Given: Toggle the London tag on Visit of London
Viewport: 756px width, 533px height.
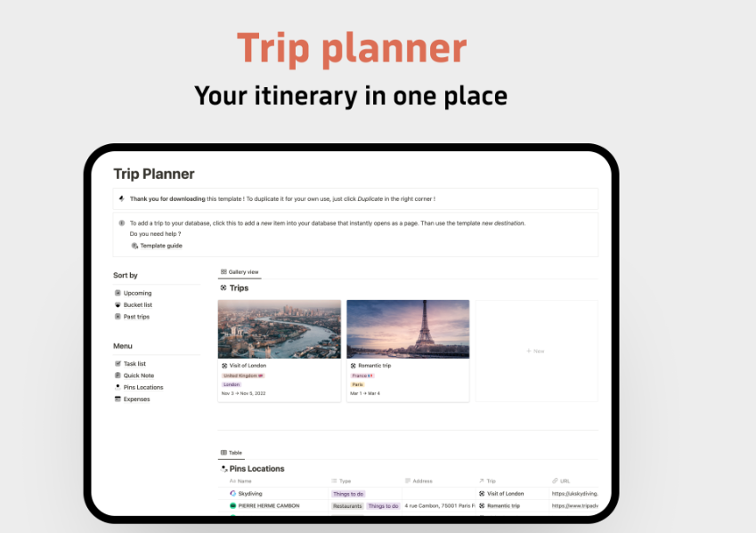Looking at the screenshot, I should pos(232,384).
